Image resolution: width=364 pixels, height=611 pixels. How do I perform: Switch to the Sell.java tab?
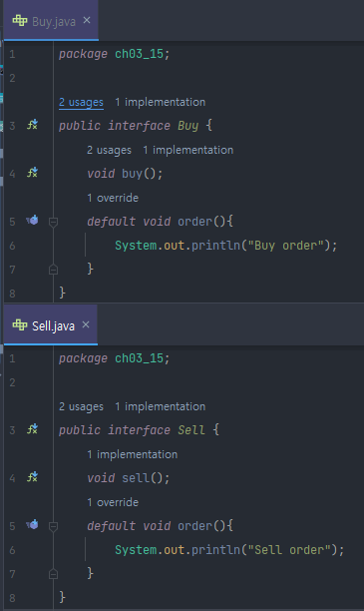pos(50,325)
